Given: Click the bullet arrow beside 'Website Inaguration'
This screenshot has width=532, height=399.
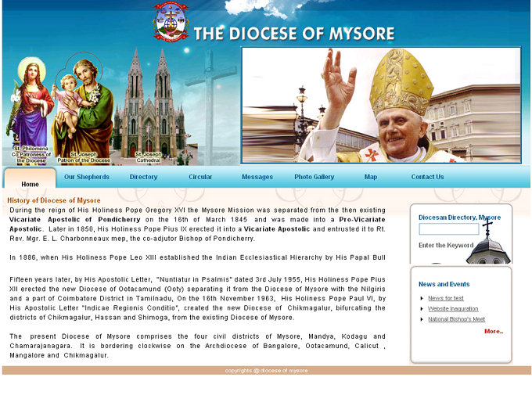Looking at the screenshot, I should pos(422,309).
